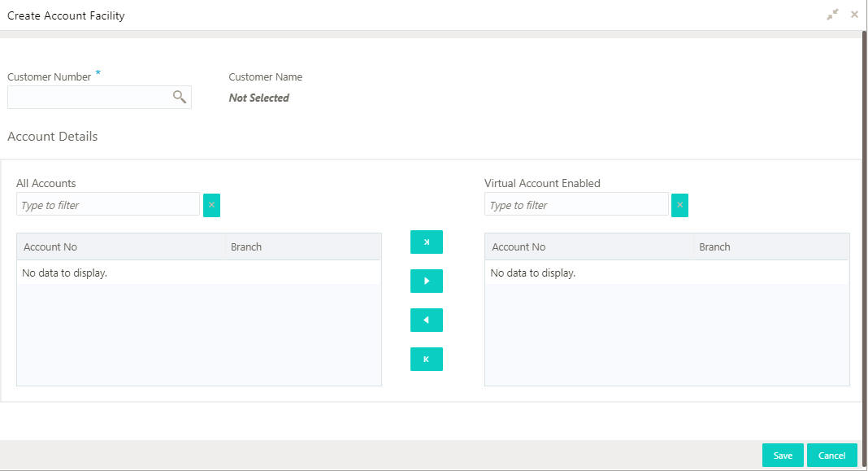868x471 pixels.
Task: Sort Virtual Account Enabled list by Branch
Action: pos(771,246)
